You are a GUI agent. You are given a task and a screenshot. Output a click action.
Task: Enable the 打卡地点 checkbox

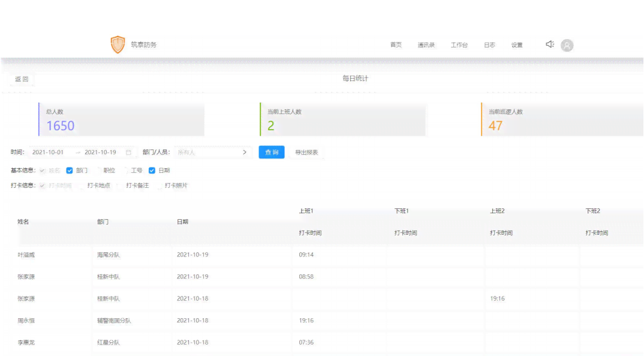tap(81, 186)
